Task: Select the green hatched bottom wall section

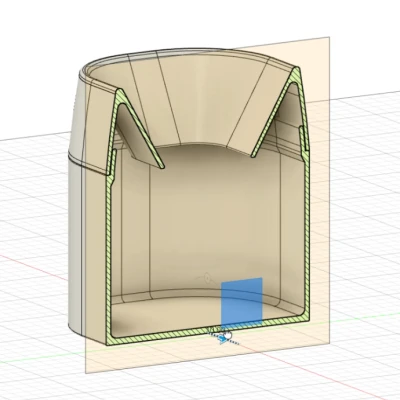Action: (x=208, y=331)
